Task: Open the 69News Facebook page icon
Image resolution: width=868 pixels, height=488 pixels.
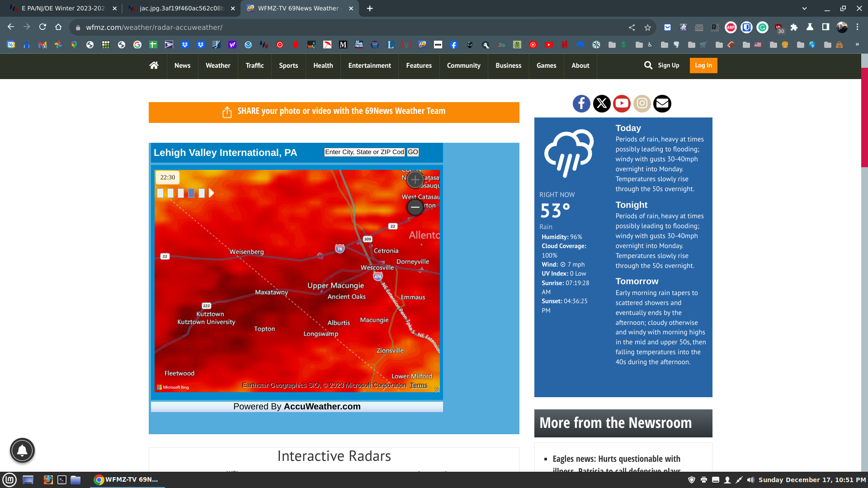Action: tap(581, 103)
